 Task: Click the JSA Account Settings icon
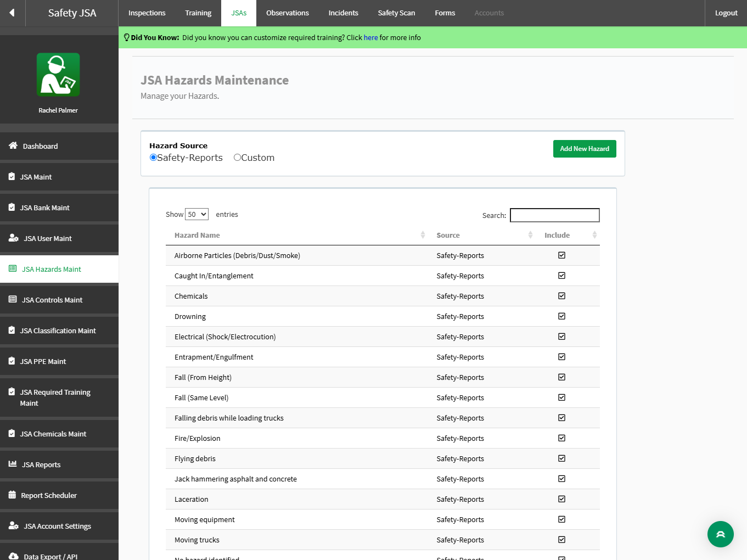coord(14,525)
